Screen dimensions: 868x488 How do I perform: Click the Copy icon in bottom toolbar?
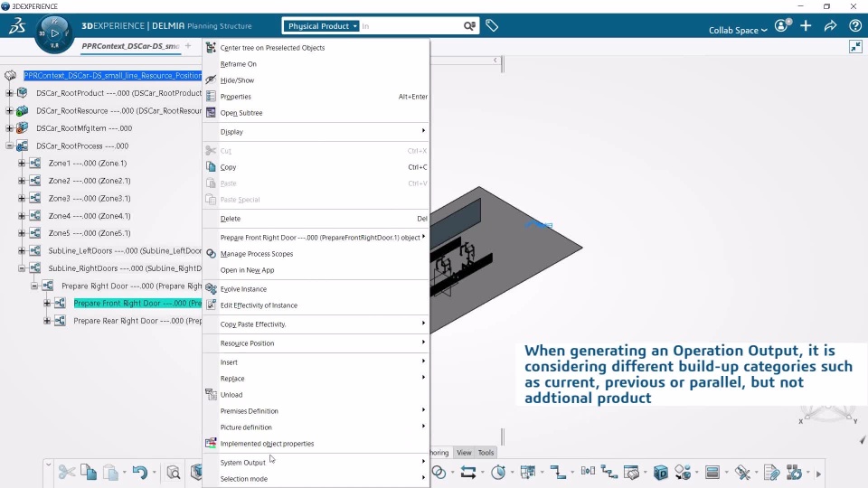pyautogui.click(x=89, y=472)
